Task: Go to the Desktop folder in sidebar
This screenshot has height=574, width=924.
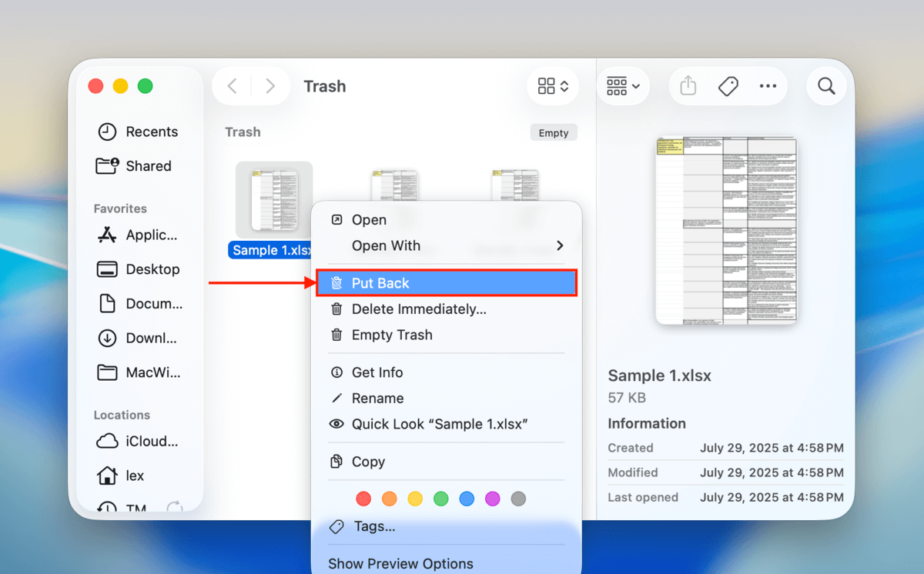Action: pos(151,269)
